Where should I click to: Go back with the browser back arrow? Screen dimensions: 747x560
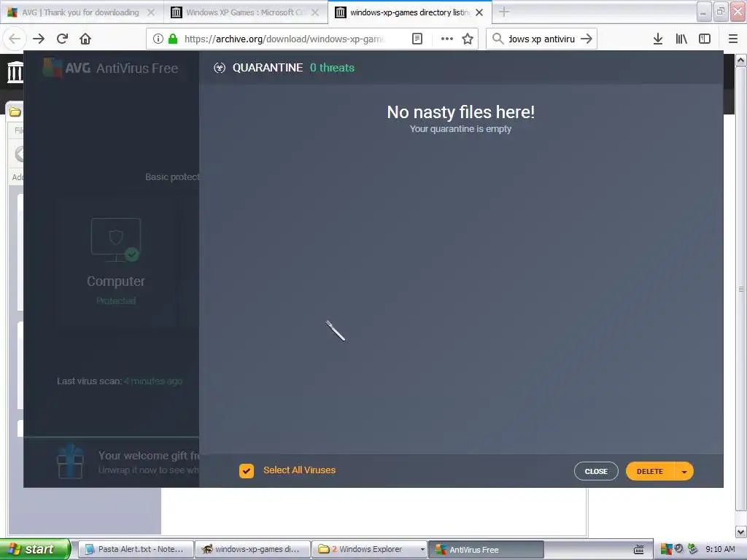coord(15,39)
